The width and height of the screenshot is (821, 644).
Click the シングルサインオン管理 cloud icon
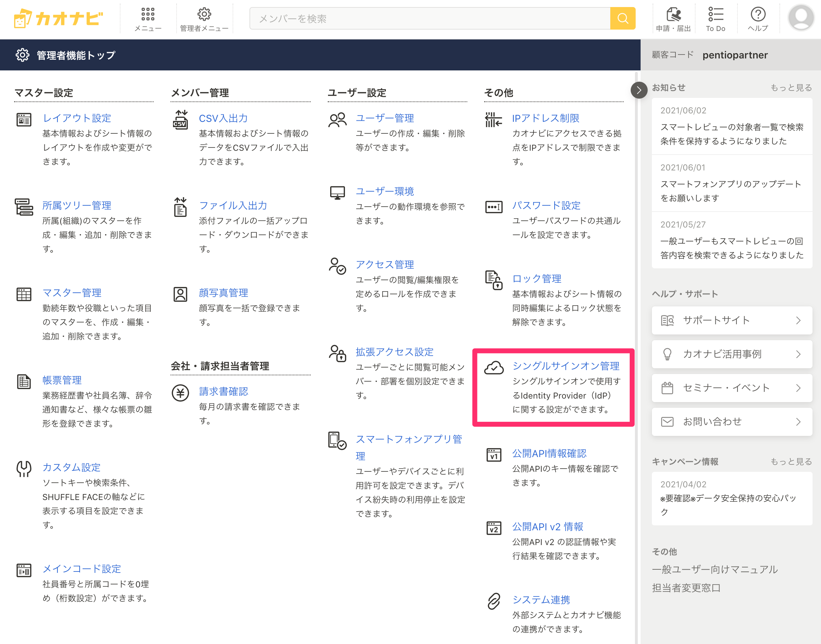tap(494, 368)
